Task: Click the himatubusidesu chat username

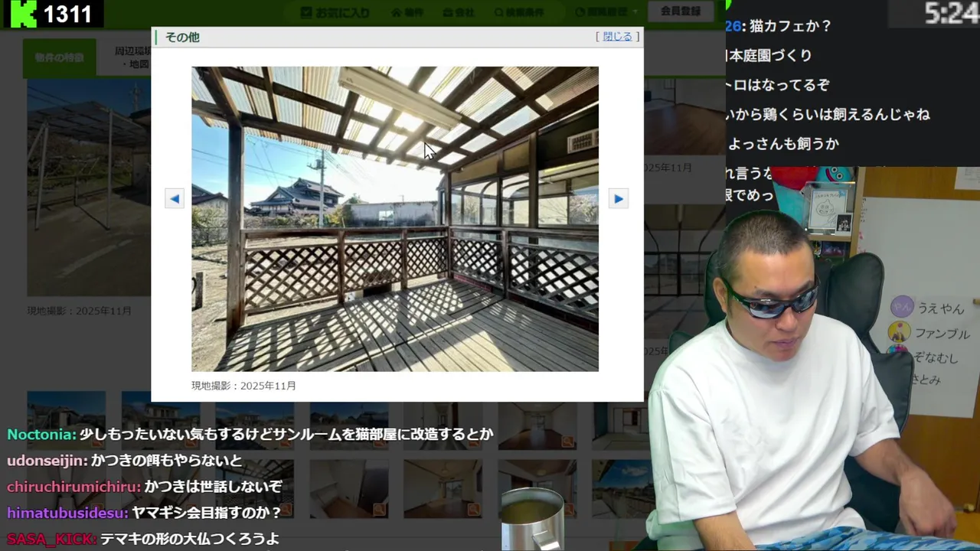Action: pos(67,513)
